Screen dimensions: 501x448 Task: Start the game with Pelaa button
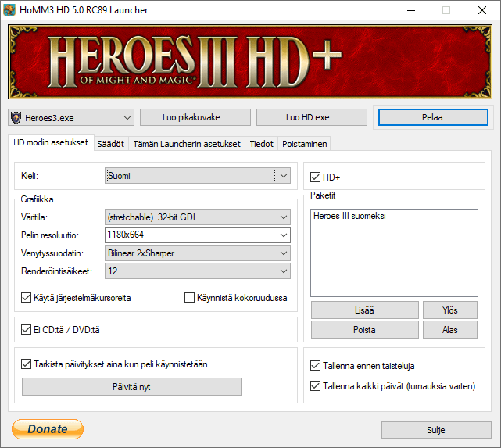432,117
